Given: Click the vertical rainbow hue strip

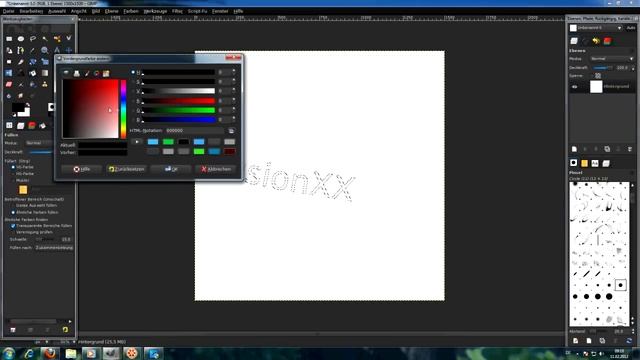Looking at the screenshot, I should click(x=123, y=109).
